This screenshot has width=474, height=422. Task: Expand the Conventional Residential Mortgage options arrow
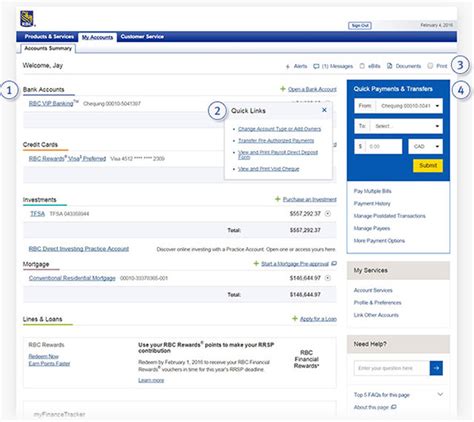[328, 278]
